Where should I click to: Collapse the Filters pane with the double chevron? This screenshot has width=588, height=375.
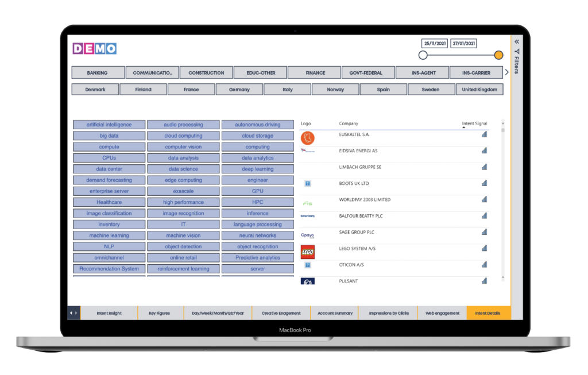pyautogui.click(x=517, y=41)
